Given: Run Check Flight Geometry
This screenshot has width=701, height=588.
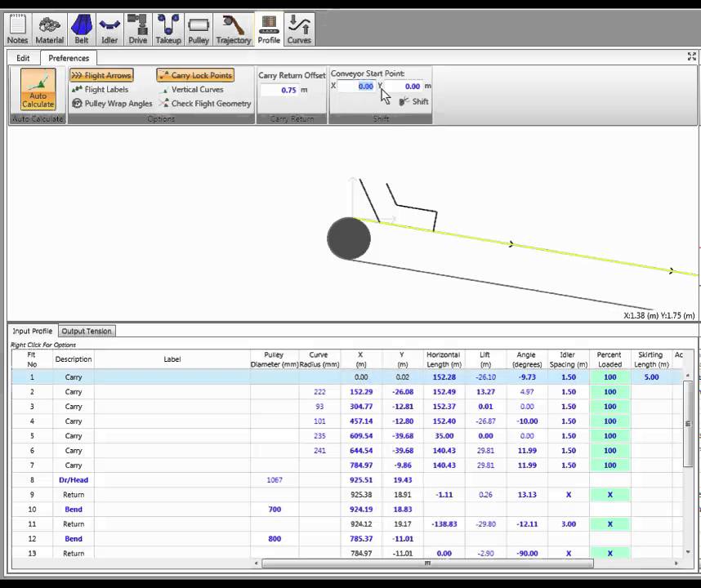Looking at the screenshot, I should tap(205, 103).
